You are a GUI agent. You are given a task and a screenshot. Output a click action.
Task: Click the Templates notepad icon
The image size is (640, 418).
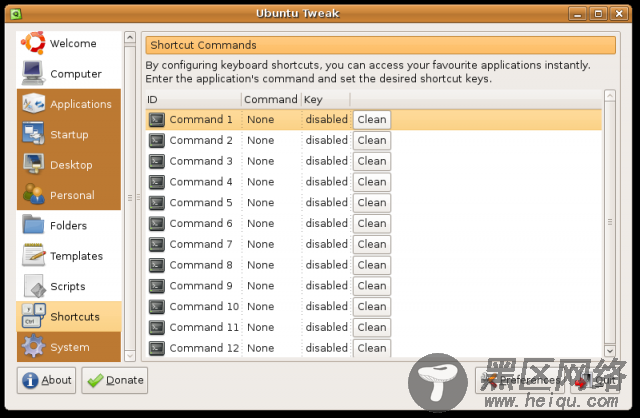click(33, 256)
